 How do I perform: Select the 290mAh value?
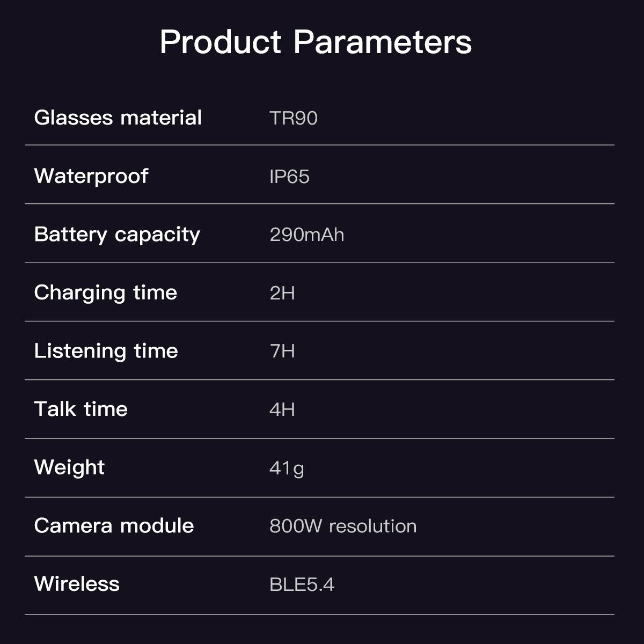(306, 235)
